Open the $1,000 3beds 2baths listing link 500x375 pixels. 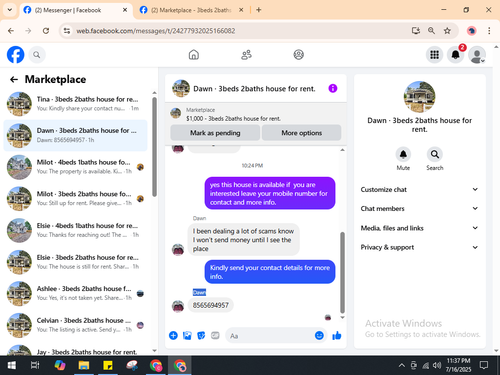pyautogui.click(x=233, y=119)
